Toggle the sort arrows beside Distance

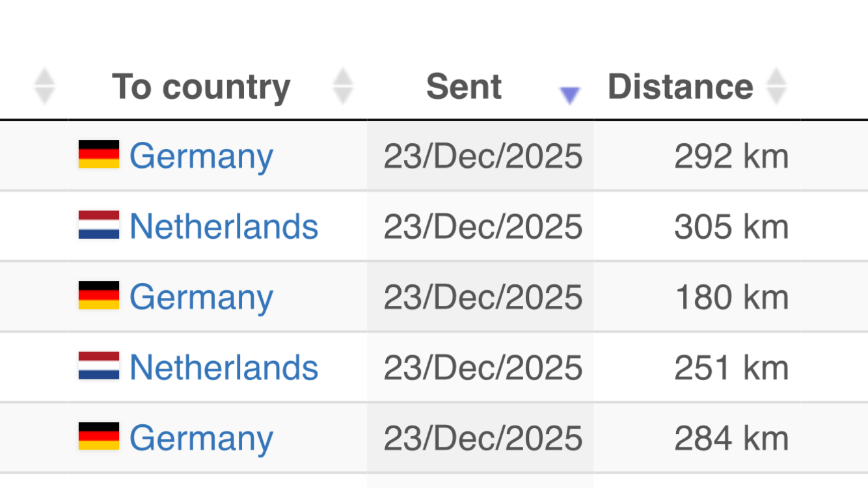pos(776,87)
